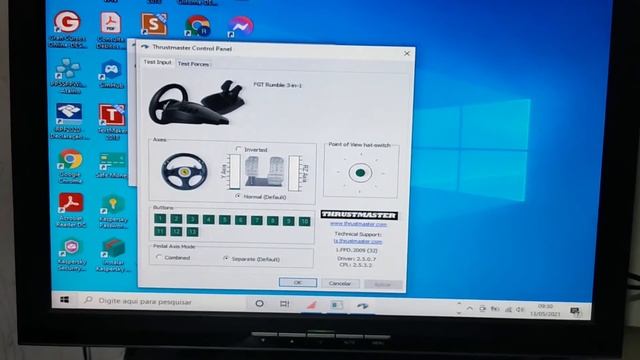Click the volume icon in system tray
Screen dimensions: 640x360
click(520, 309)
